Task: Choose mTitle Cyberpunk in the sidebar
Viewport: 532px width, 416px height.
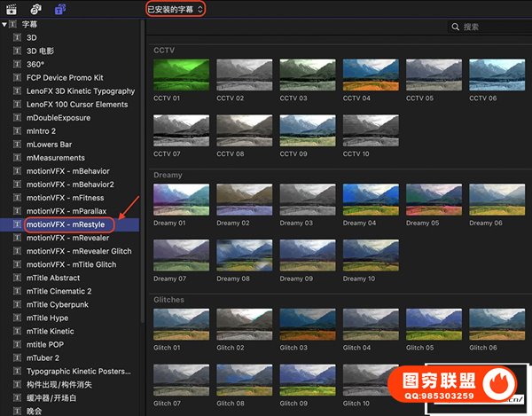Action: (62, 304)
